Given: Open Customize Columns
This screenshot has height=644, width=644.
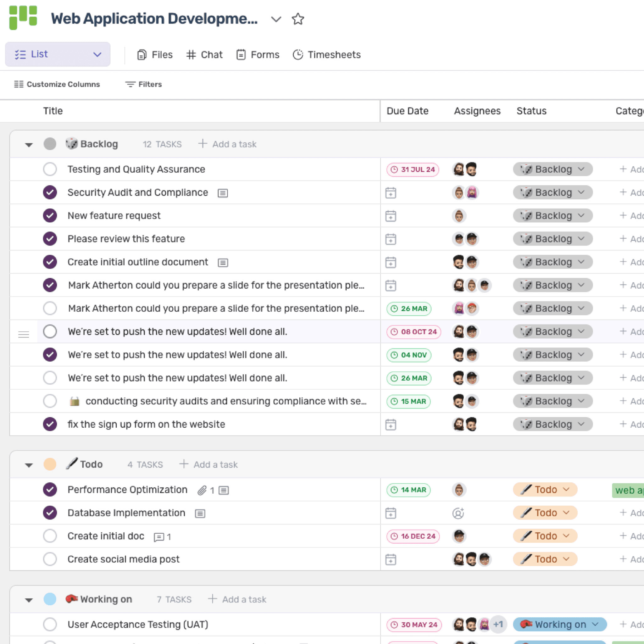Looking at the screenshot, I should pyautogui.click(x=57, y=84).
